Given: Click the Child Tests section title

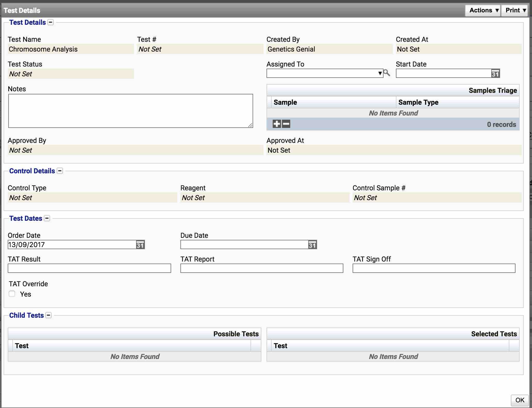Looking at the screenshot, I should 27,315.
